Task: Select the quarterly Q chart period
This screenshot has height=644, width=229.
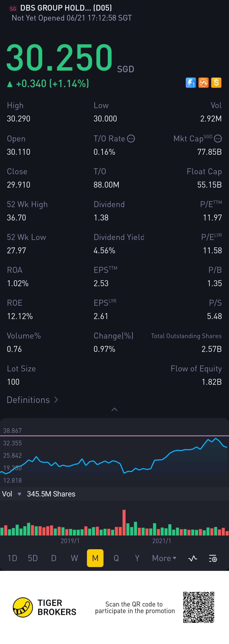Action: coord(116,558)
